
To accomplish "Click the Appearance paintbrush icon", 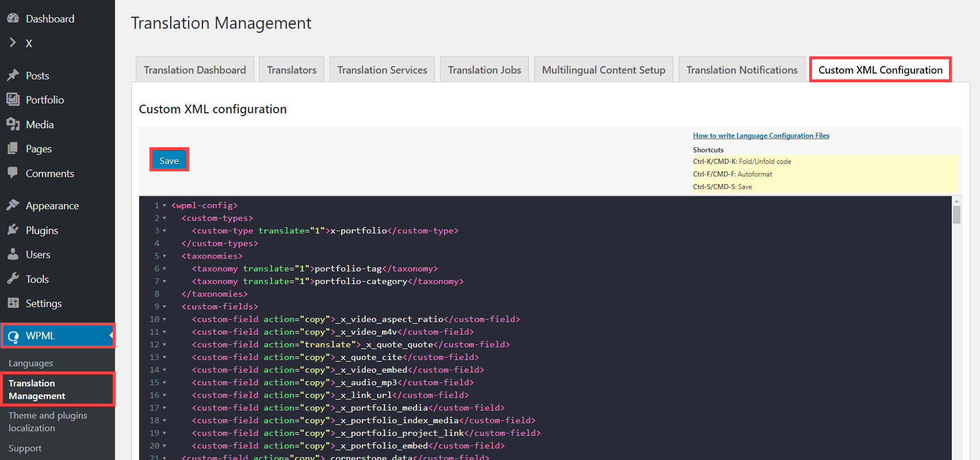I will (x=13, y=205).
